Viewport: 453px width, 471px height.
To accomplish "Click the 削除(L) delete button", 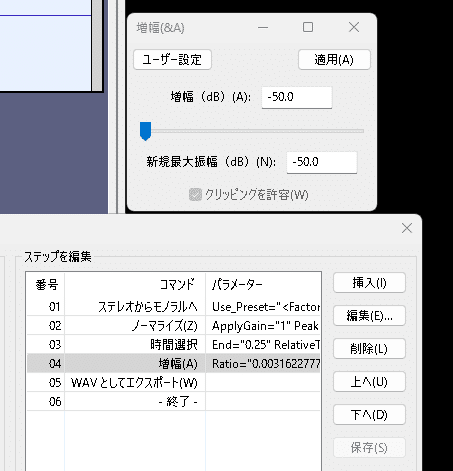I will tap(369, 349).
